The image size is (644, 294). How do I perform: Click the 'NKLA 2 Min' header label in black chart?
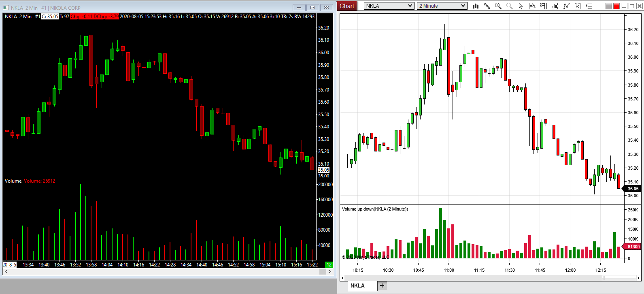pos(18,17)
